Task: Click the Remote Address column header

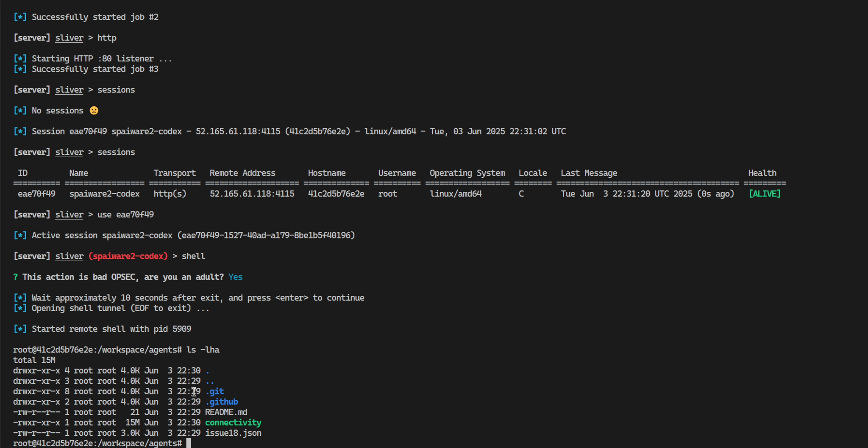Action: tap(243, 173)
